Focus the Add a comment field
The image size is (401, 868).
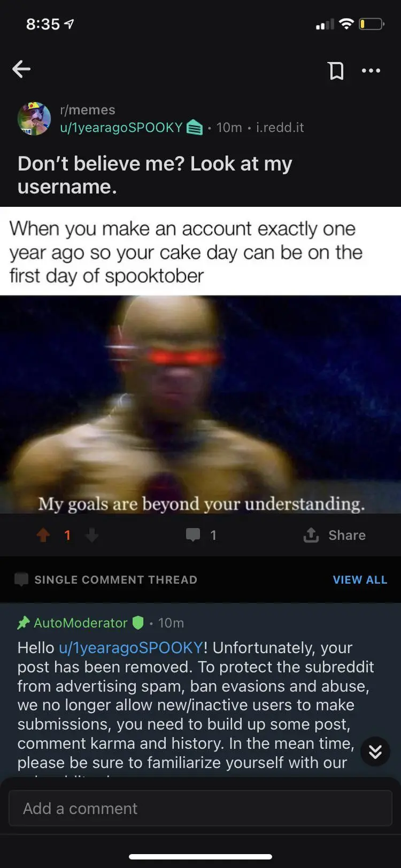[x=200, y=808]
